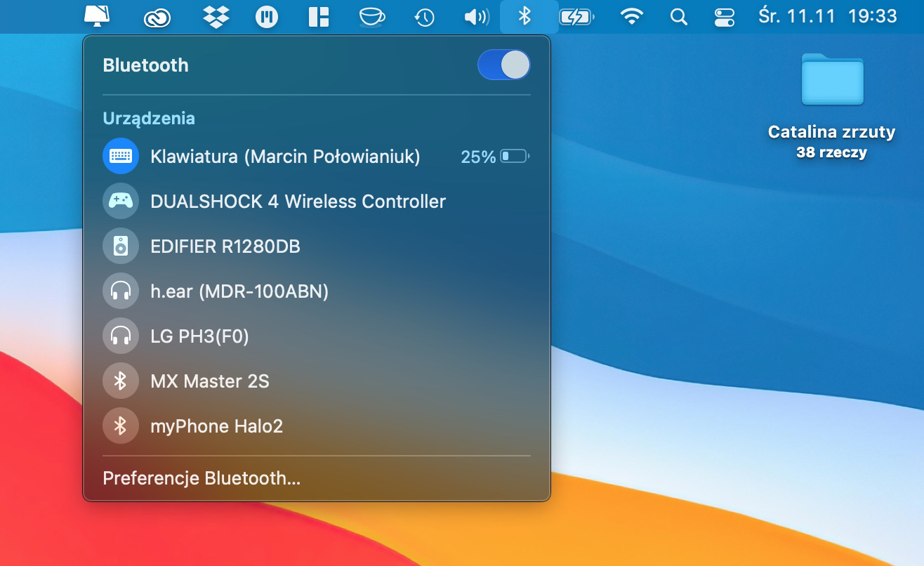This screenshot has height=566, width=924.
Task: Open the window layout manager menu bar icon
Action: [319, 17]
